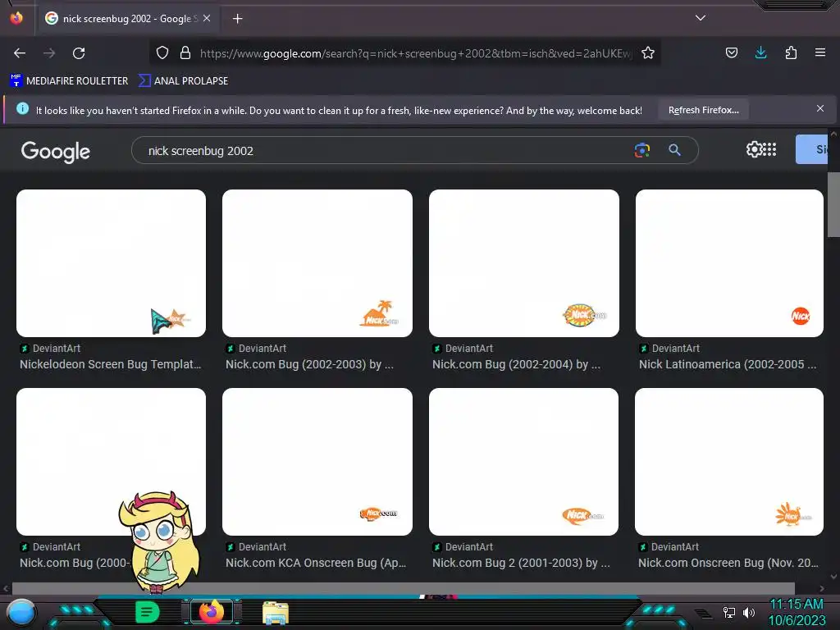Screen dimensions: 840x630
Task: Click the Firefox logo in title bar
Action: [16, 18]
